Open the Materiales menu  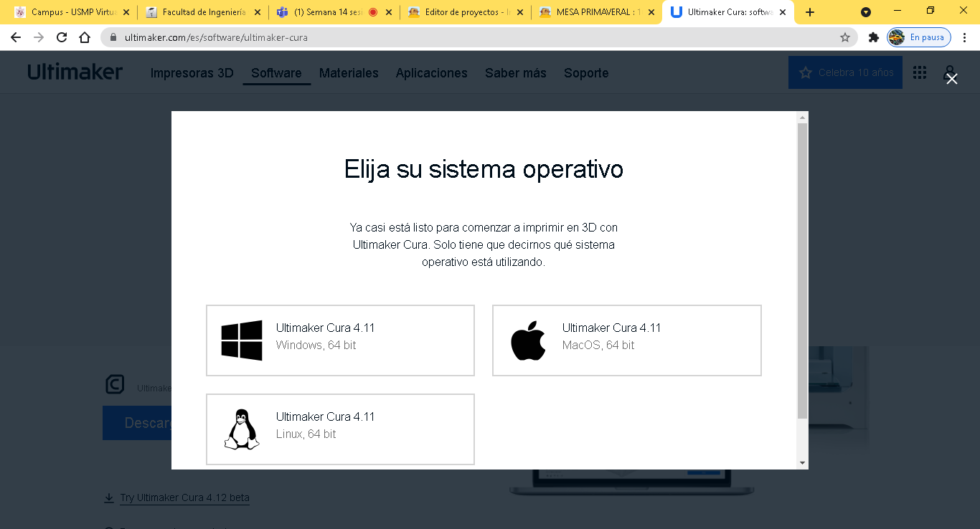pos(349,73)
